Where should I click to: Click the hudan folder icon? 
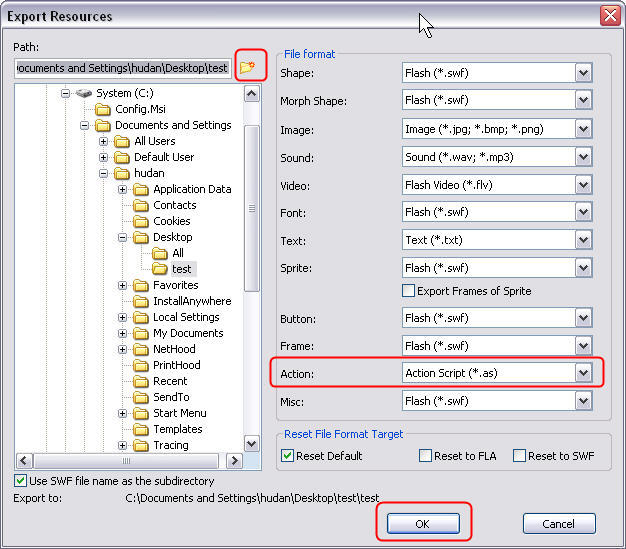(x=122, y=173)
